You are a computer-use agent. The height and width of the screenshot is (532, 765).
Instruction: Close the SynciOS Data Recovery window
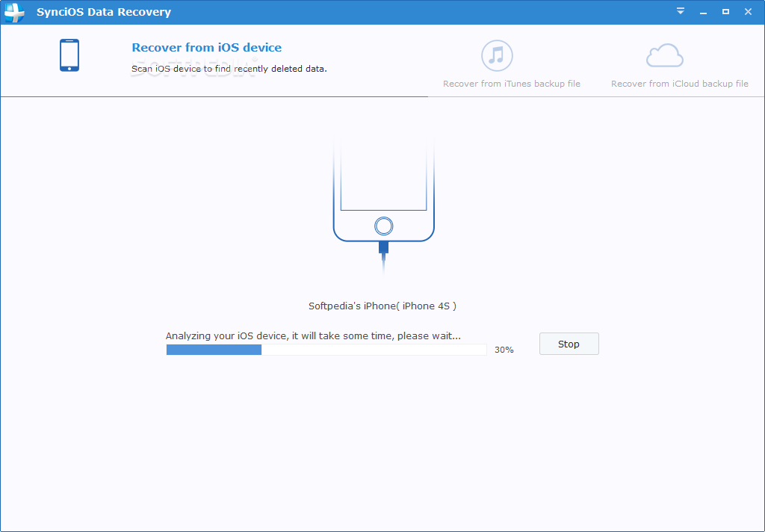(748, 12)
